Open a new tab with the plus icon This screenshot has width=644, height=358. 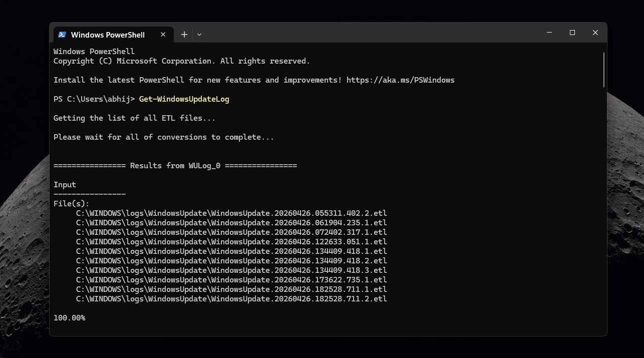[184, 35]
